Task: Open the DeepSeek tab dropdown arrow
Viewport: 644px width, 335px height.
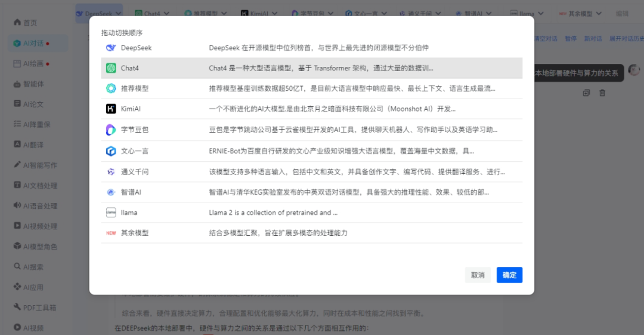Action: (x=118, y=14)
